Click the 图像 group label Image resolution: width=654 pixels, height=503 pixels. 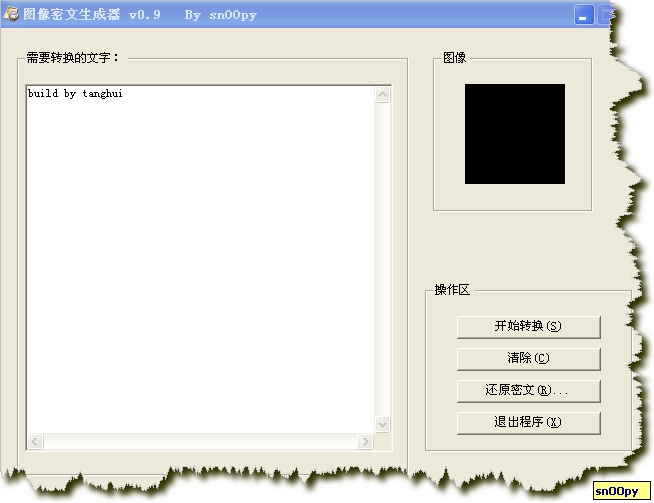[x=455, y=58]
